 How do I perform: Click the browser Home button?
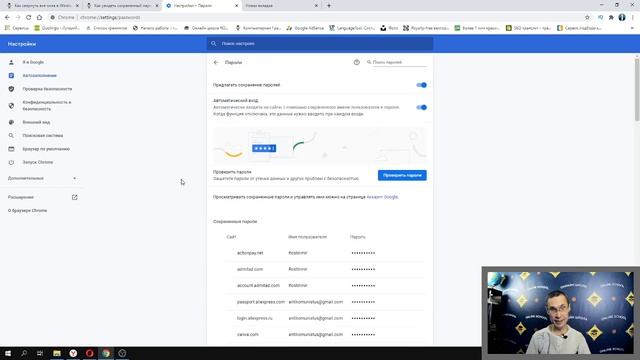39,18
